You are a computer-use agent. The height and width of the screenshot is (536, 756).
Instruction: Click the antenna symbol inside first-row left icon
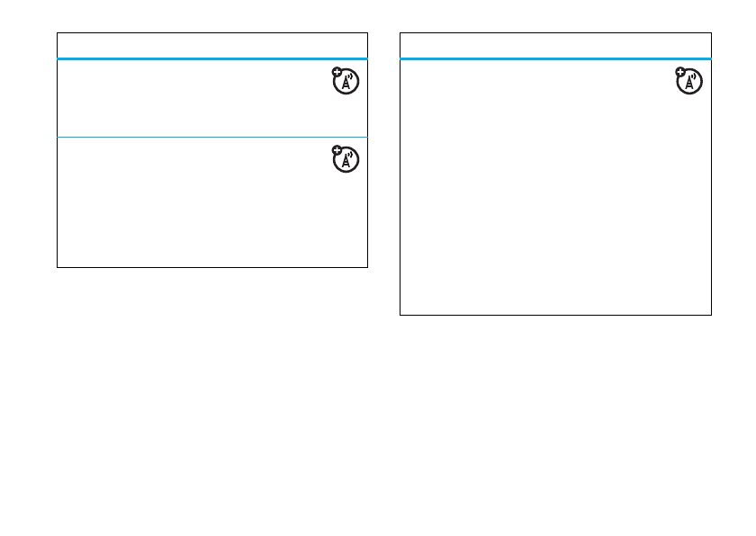pyautogui.click(x=347, y=83)
